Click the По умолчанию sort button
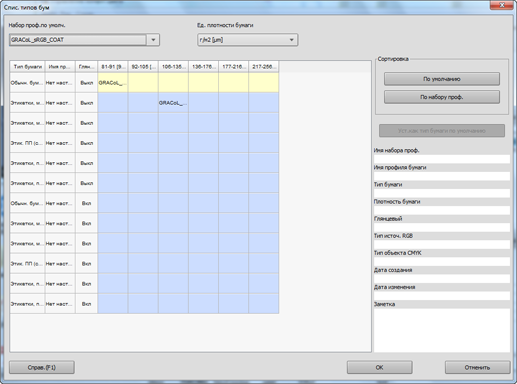 pyautogui.click(x=442, y=79)
